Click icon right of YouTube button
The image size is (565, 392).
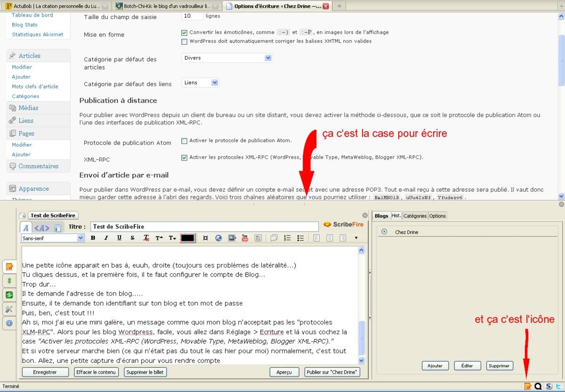coord(258,238)
